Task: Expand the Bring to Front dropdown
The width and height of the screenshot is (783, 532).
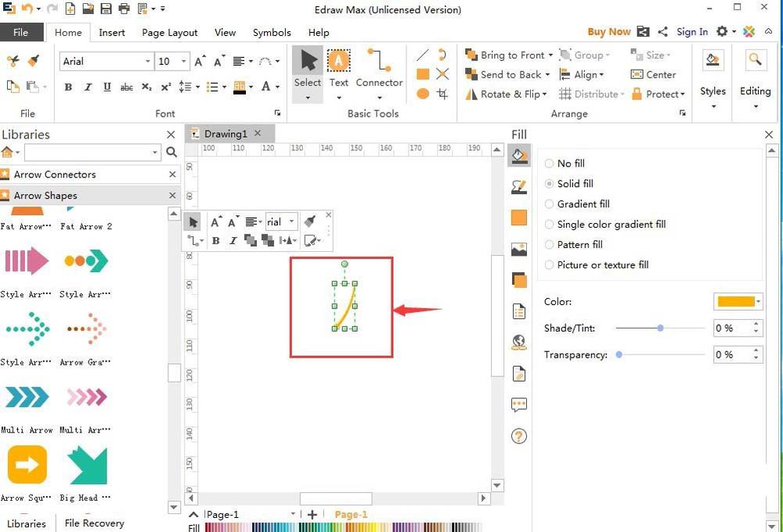Action: [550, 56]
